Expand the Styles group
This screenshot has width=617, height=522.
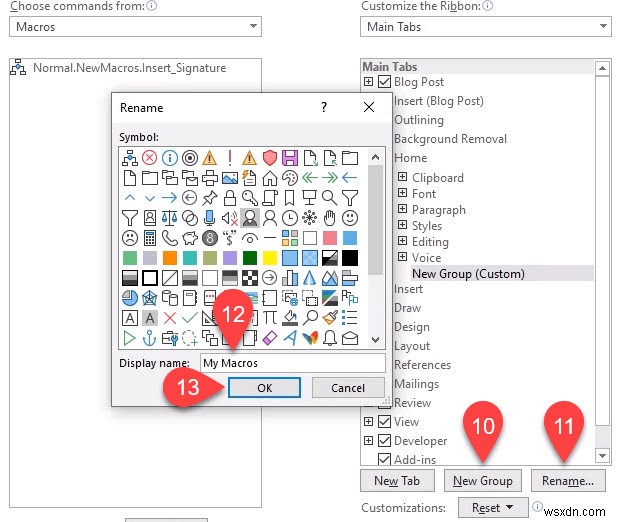(402, 225)
